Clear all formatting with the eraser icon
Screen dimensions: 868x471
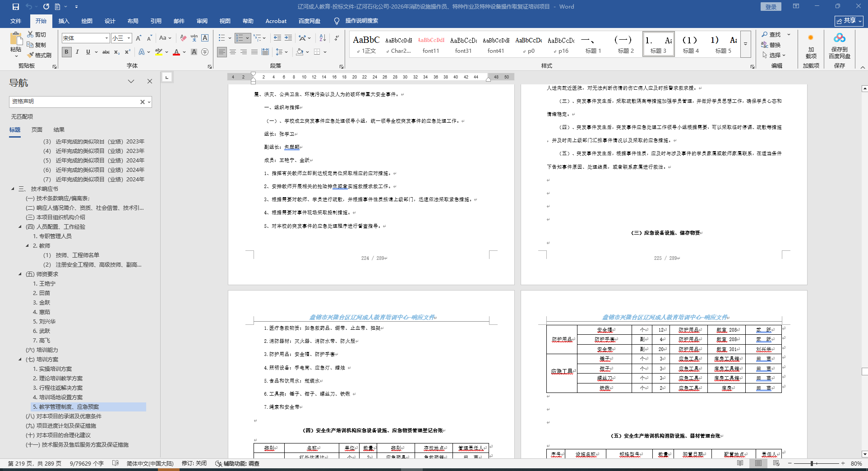point(183,38)
